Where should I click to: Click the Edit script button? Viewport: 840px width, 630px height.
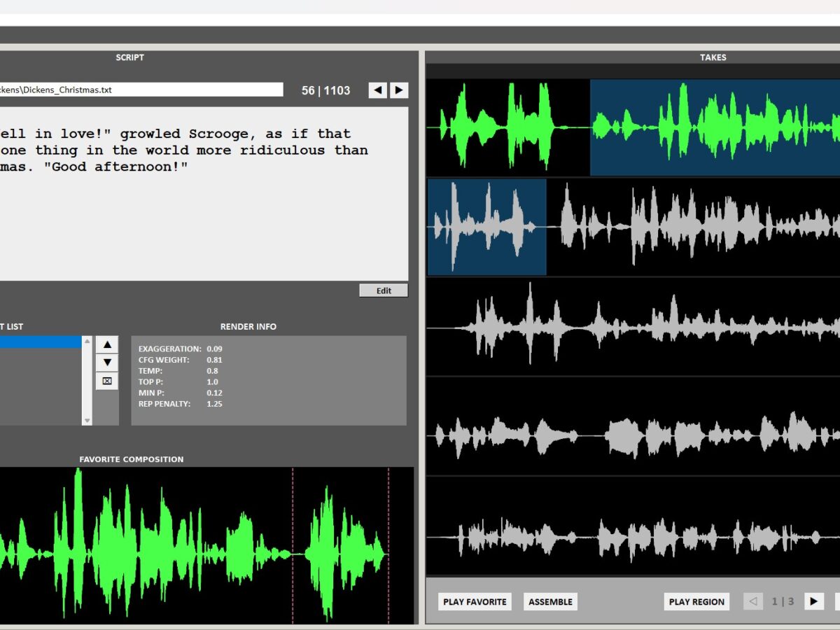coord(384,290)
